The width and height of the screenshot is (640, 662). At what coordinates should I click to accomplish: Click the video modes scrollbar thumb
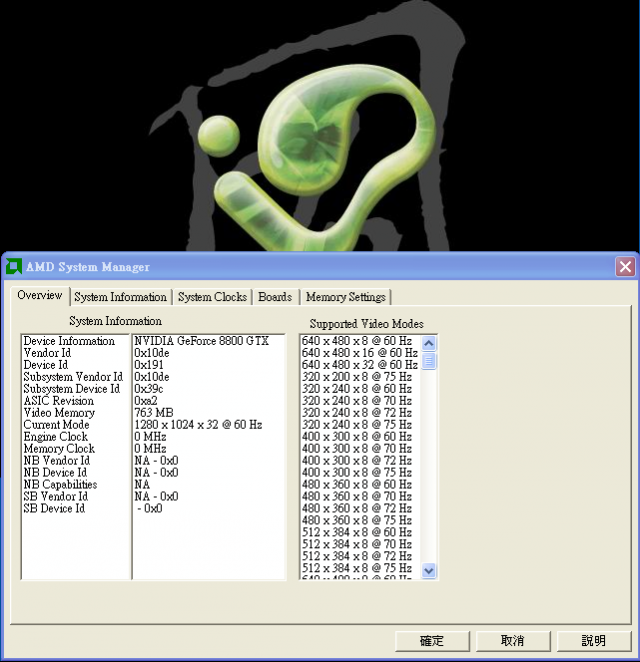[x=429, y=361]
